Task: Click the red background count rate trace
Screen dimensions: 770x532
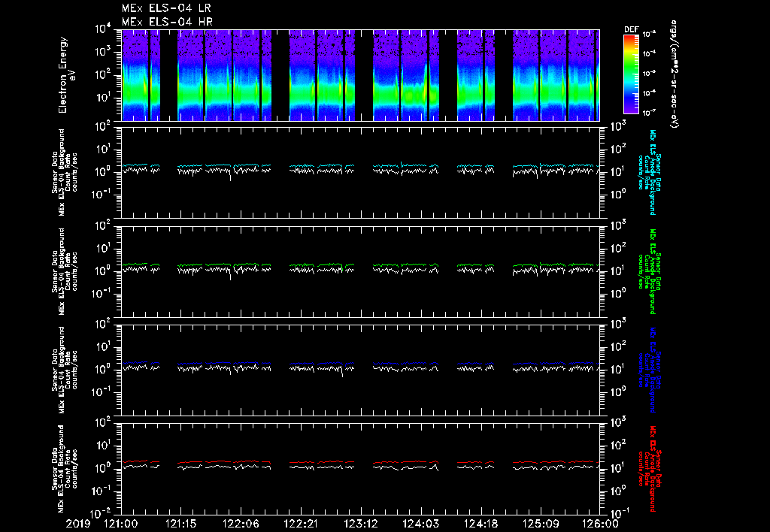Action: coord(360,462)
